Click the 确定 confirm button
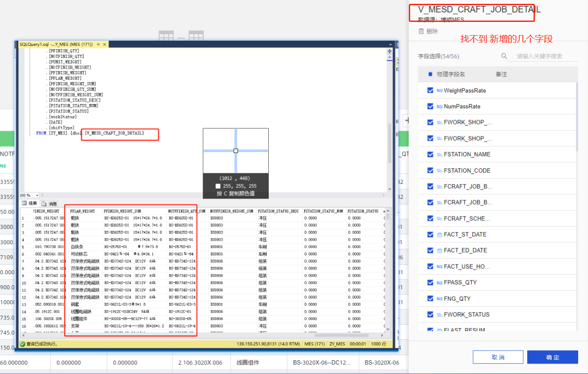This screenshot has height=374, width=588. [553, 357]
